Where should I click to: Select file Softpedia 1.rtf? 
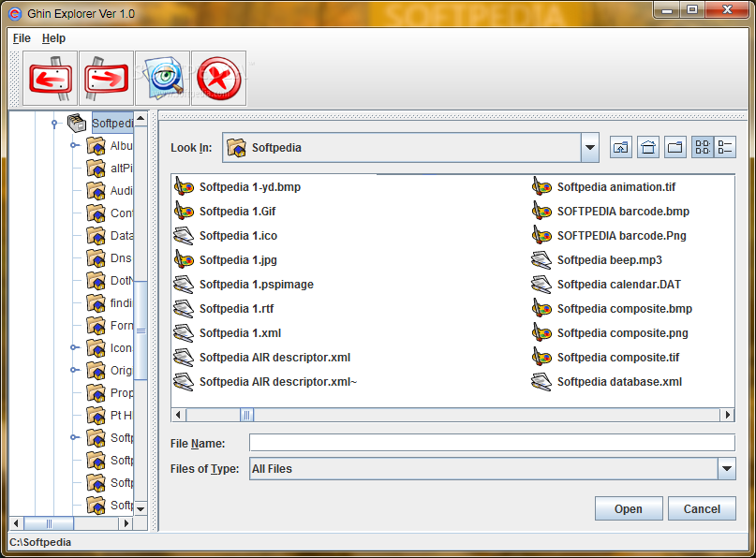[x=224, y=308]
